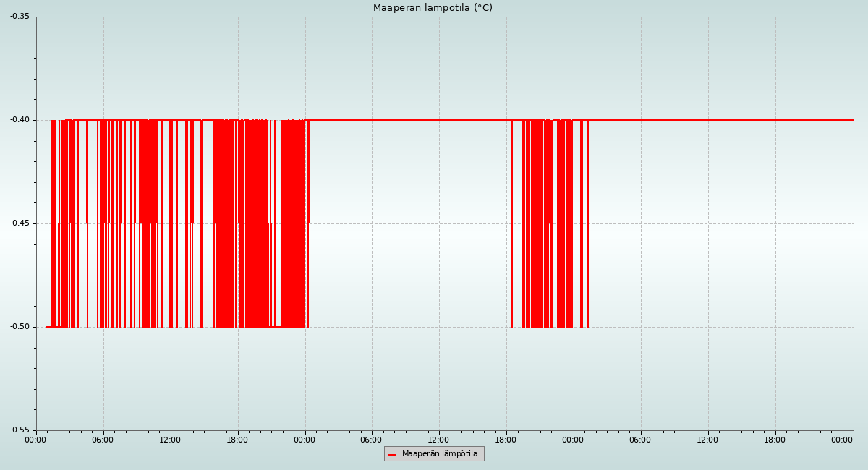This screenshot has width=868, height=470.
Task: Click the chart title Maaperän lämpötila (°C)
Action: point(433,8)
